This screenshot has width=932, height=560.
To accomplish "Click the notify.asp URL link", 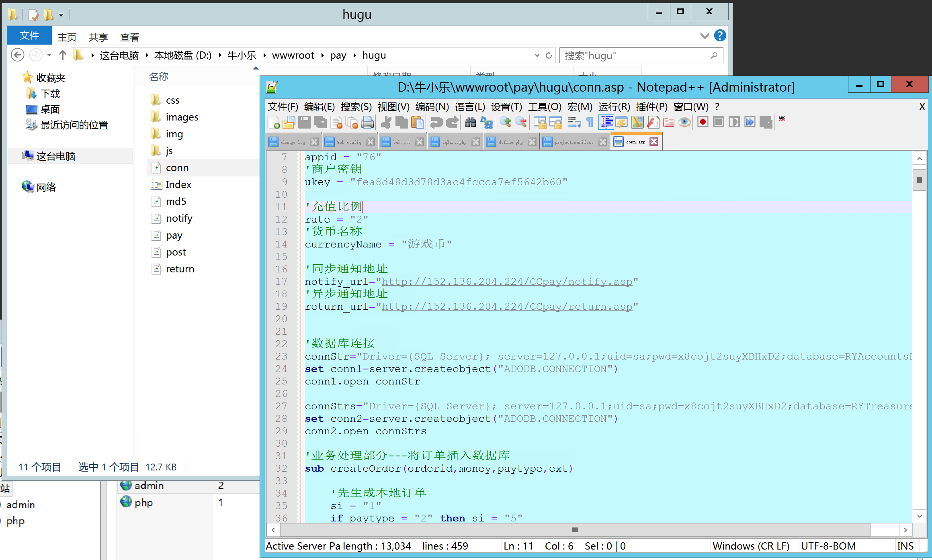I will [x=506, y=282].
